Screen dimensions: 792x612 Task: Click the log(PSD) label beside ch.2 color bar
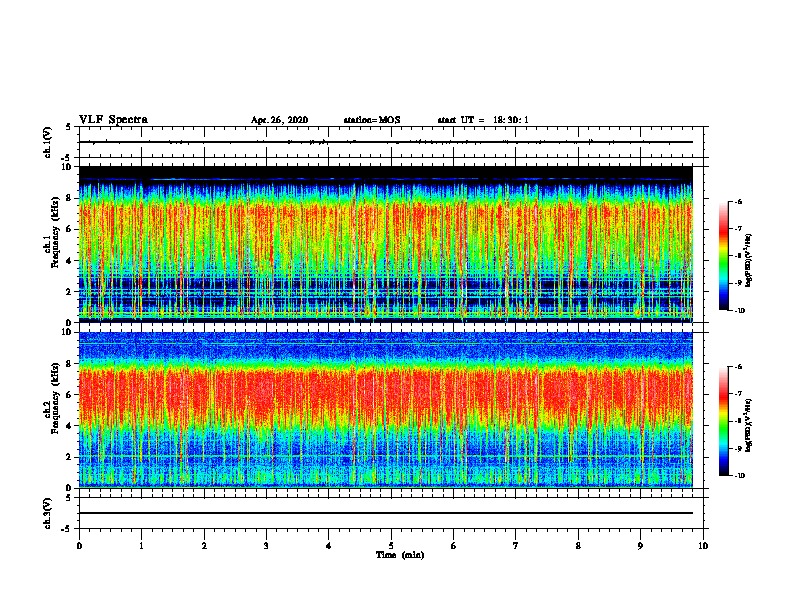click(749, 425)
